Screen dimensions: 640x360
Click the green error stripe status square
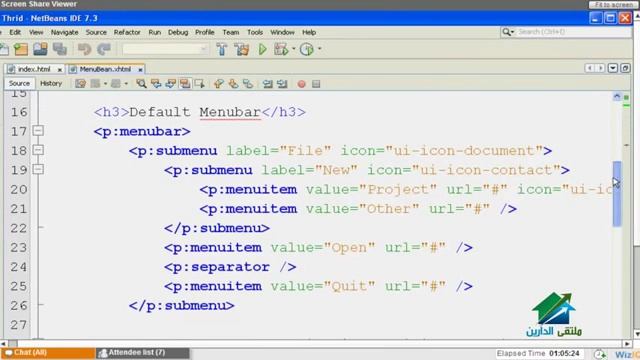point(626,98)
